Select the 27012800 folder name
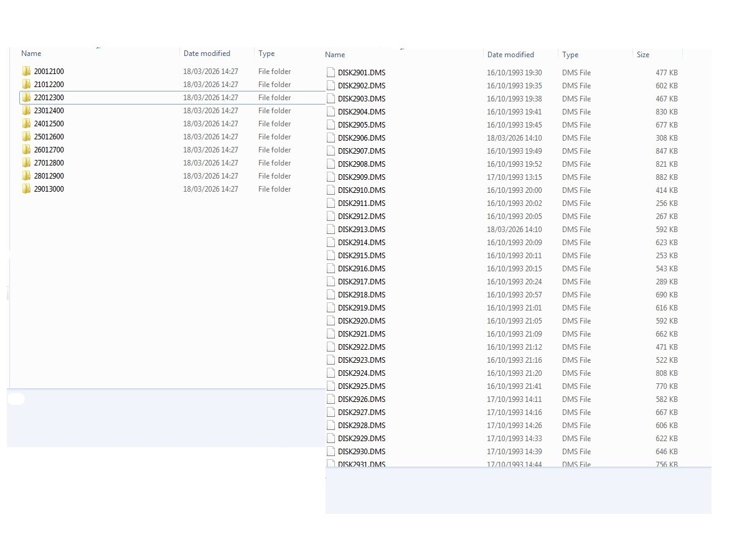 pos(49,163)
